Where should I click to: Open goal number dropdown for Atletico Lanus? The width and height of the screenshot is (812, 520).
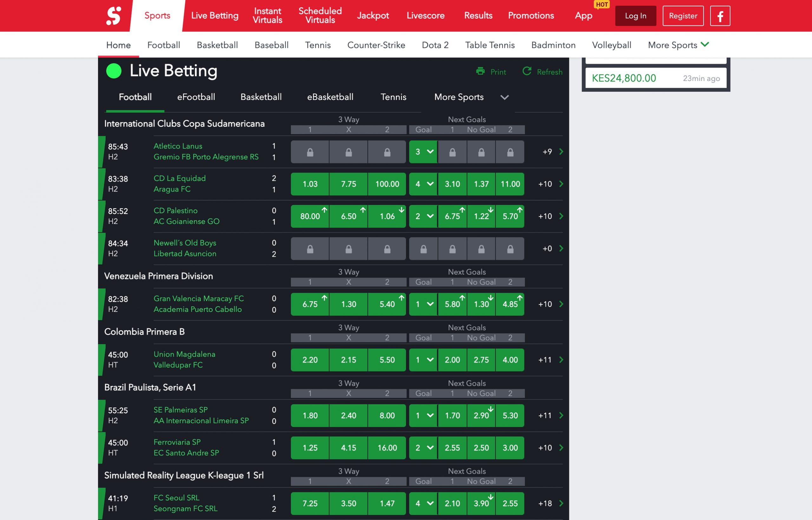423,152
